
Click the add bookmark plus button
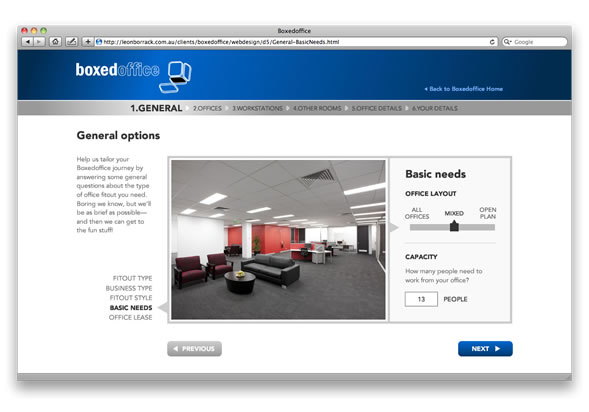click(x=88, y=42)
